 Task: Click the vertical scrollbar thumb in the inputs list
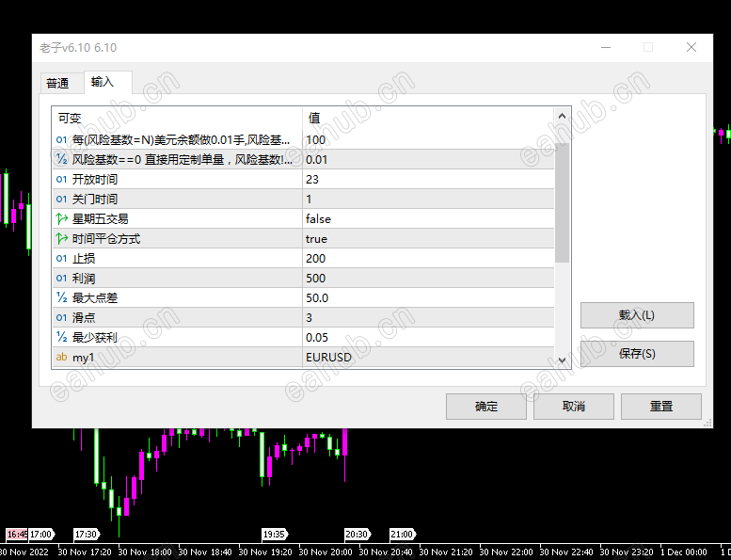click(562, 202)
